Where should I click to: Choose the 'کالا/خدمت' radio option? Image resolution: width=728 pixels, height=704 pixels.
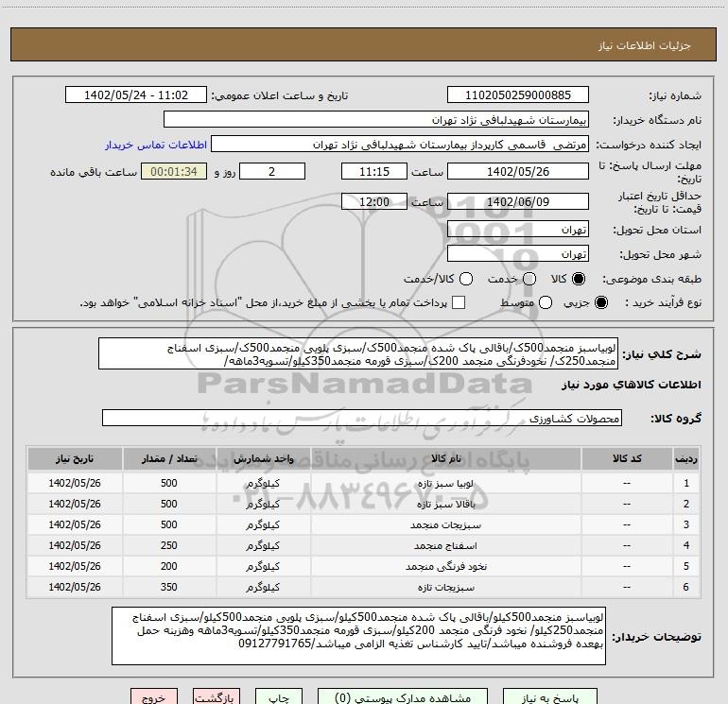[x=463, y=279]
